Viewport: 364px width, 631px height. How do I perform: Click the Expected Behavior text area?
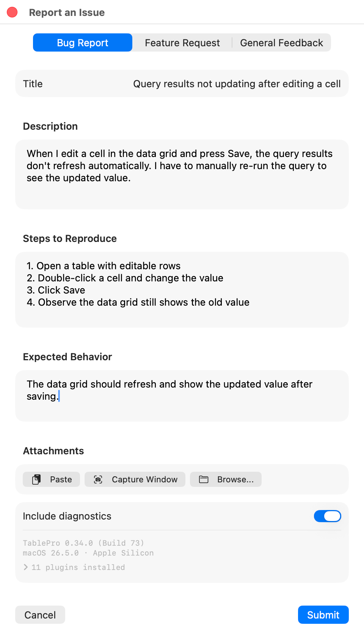coord(182,396)
